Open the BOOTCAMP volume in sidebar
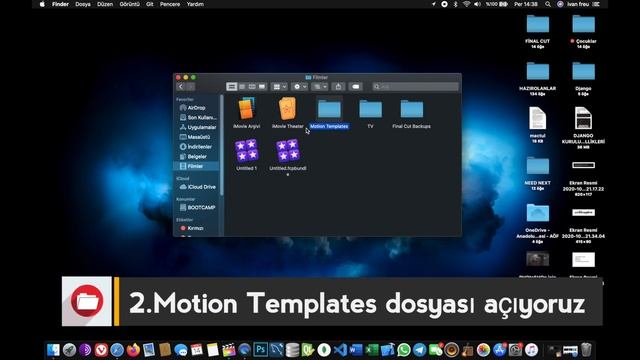 coord(197,207)
